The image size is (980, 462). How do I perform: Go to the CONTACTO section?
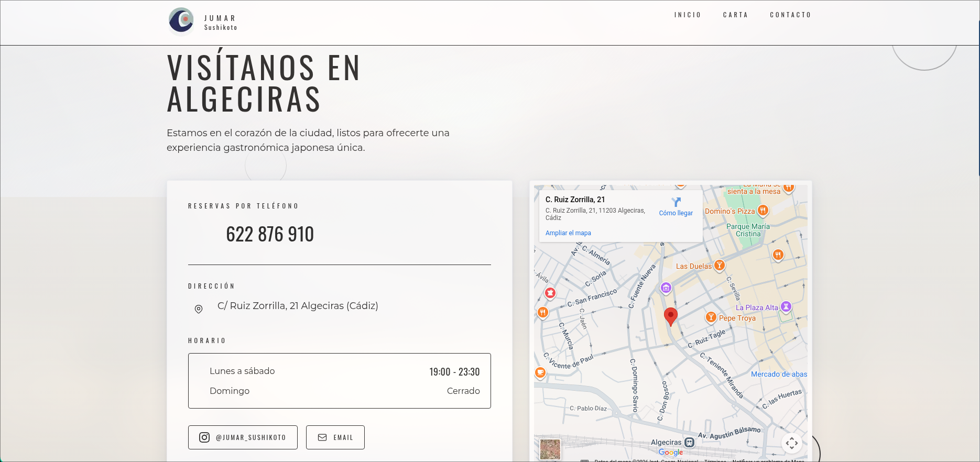coord(790,15)
